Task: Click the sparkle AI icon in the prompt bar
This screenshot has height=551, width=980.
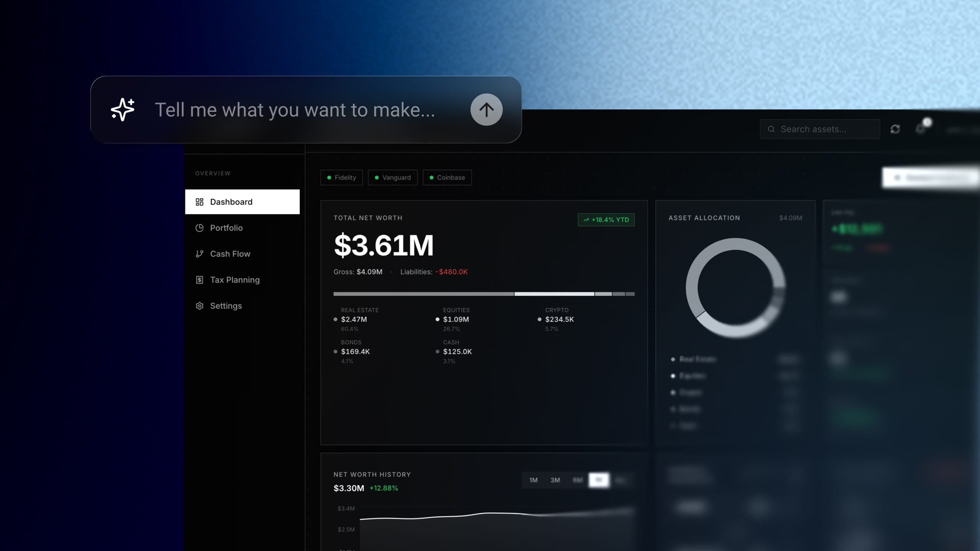Action: [122, 109]
